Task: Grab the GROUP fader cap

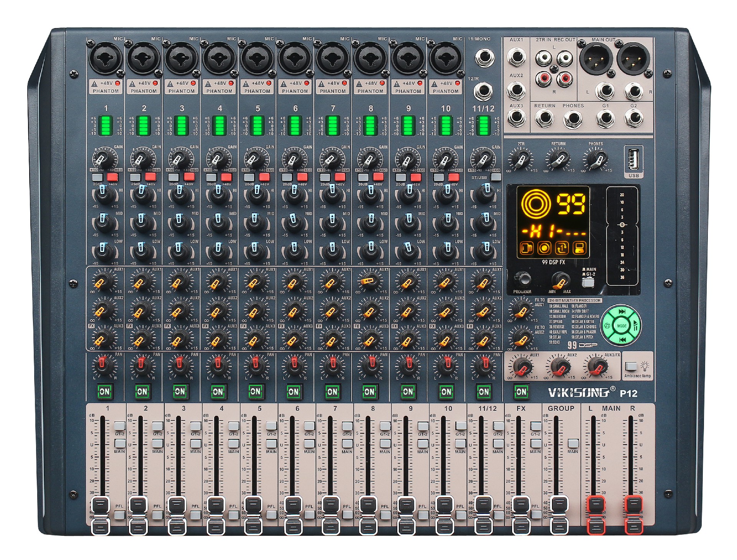Action: 559,516
